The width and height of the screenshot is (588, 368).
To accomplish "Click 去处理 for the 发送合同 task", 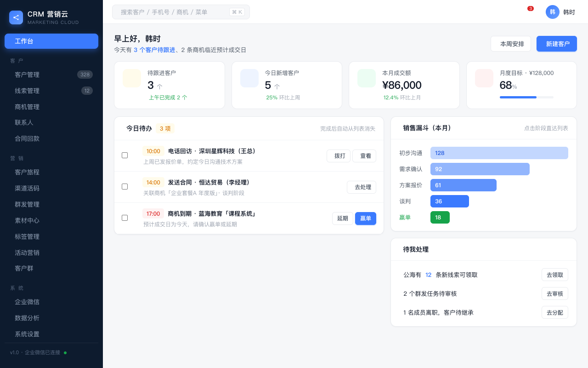I will pyautogui.click(x=362, y=187).
